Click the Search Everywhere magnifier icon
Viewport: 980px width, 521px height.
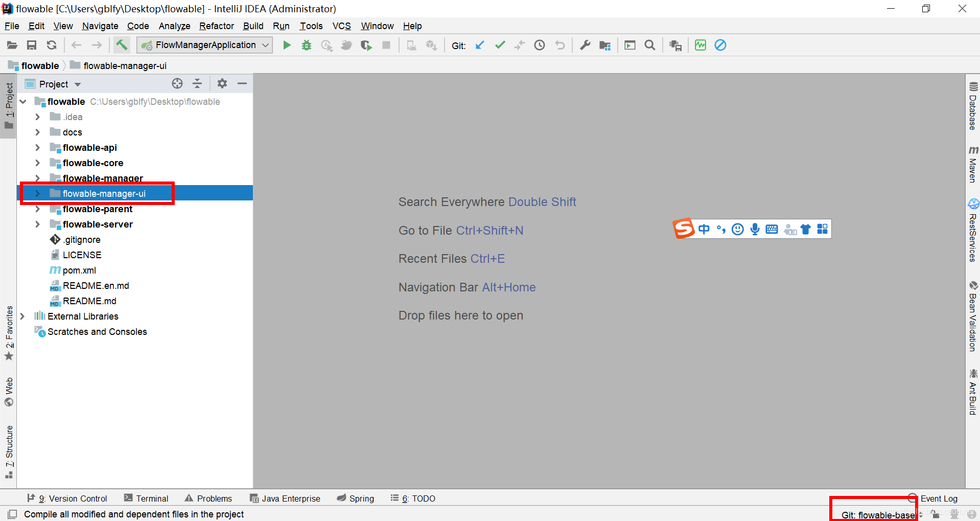point(650,45)
